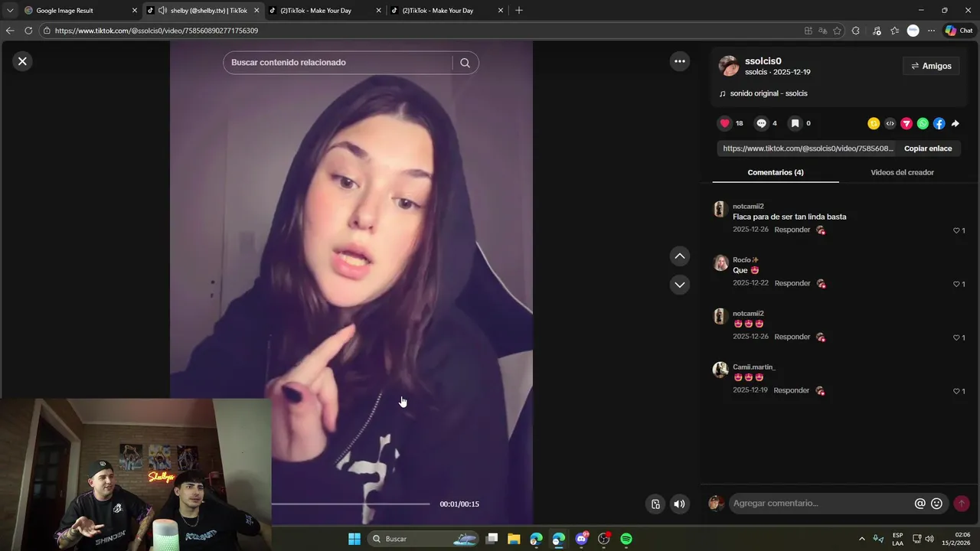Show hidden system tray icons
Viewport: 980px width, 551px height.
click(x=861, y=539)
